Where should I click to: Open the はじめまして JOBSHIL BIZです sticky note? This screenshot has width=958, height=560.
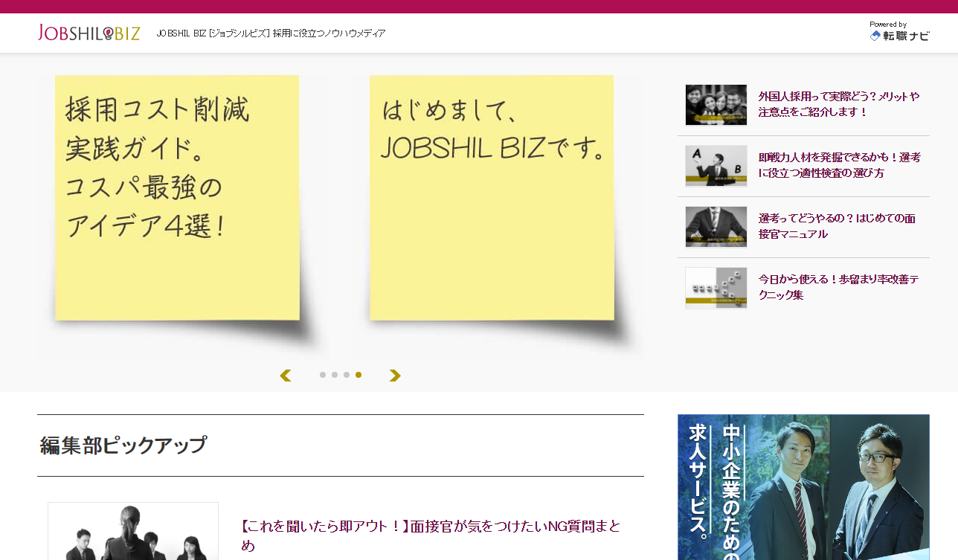coord(498,216)
